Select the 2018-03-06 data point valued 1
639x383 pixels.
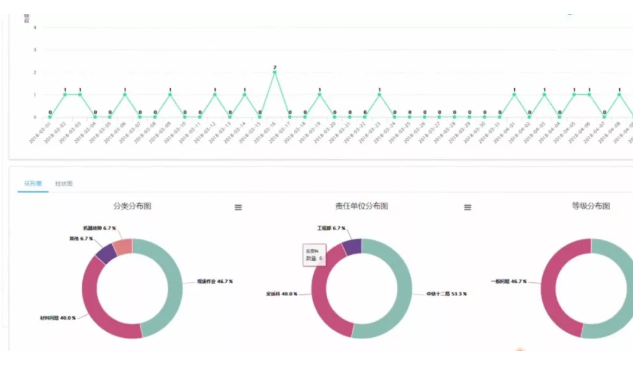point(125,95)
